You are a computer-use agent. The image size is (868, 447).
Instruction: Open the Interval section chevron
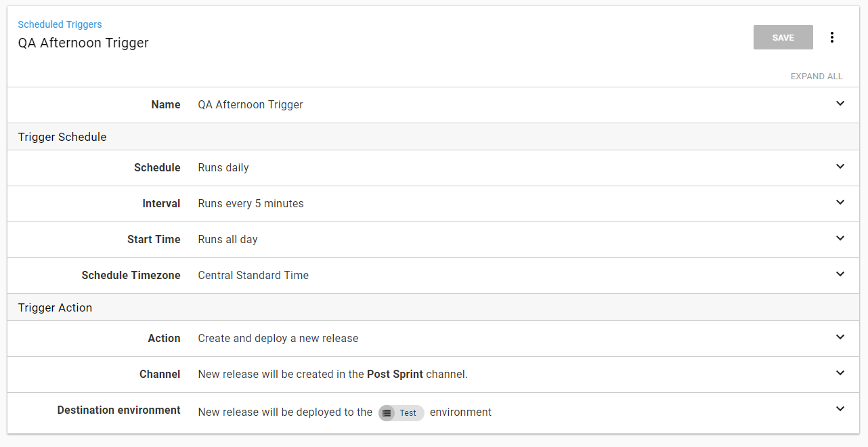pos(840,203)
